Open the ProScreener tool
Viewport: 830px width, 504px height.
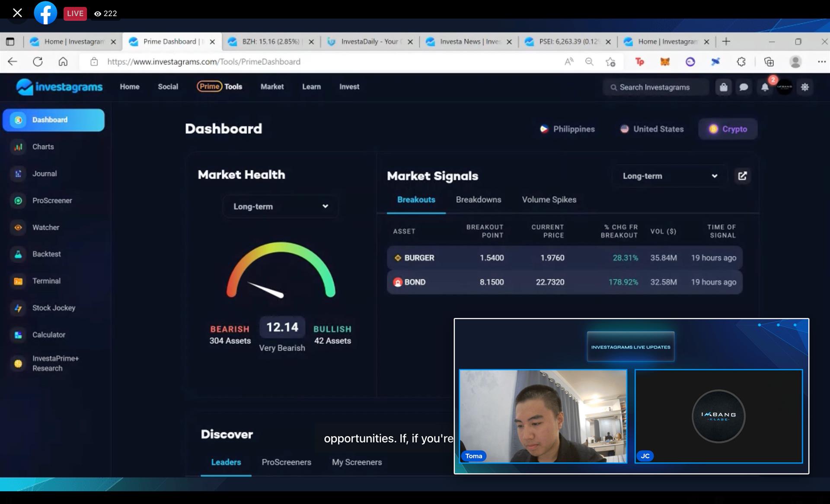pos(52,200)
